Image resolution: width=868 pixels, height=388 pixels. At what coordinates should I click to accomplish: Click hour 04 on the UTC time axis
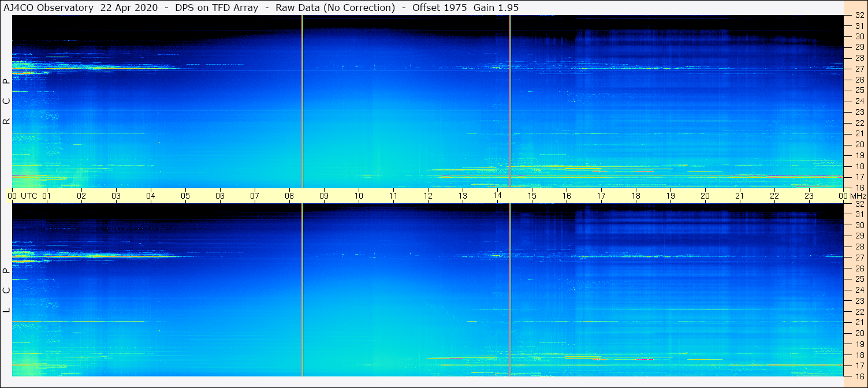pyautogui.click(x=151, y=196)
